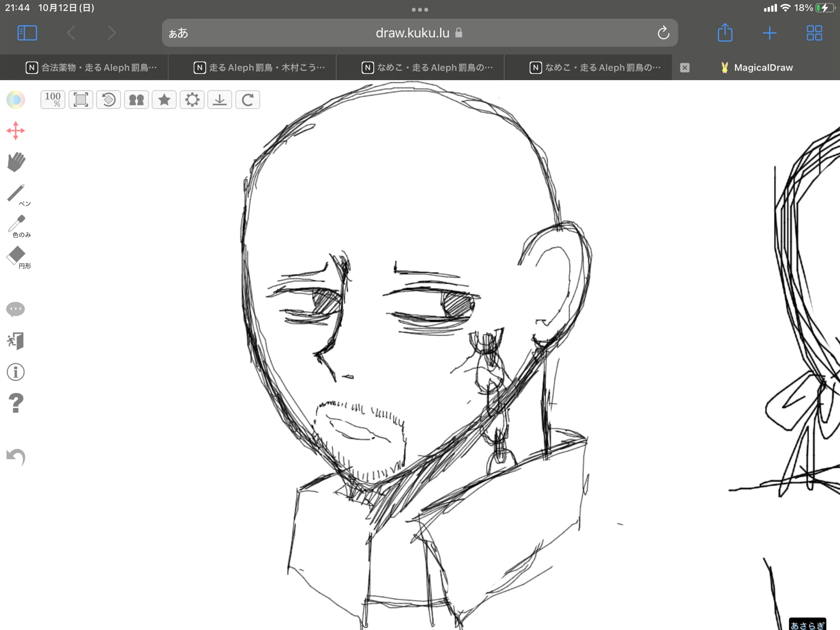Image resolution: width=840 pixels, height=630 pixels.
Task: Open the chat speech bubble
Action: tap(16, 309)
